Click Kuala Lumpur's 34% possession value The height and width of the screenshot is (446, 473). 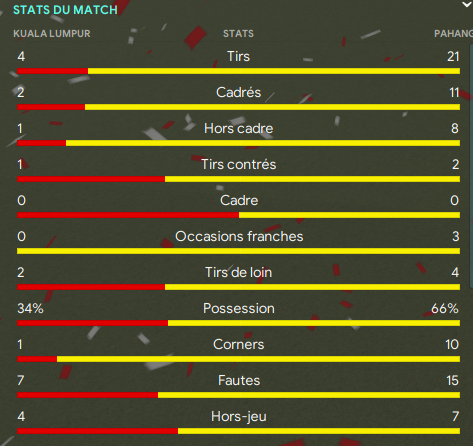(x=30, y=308)
